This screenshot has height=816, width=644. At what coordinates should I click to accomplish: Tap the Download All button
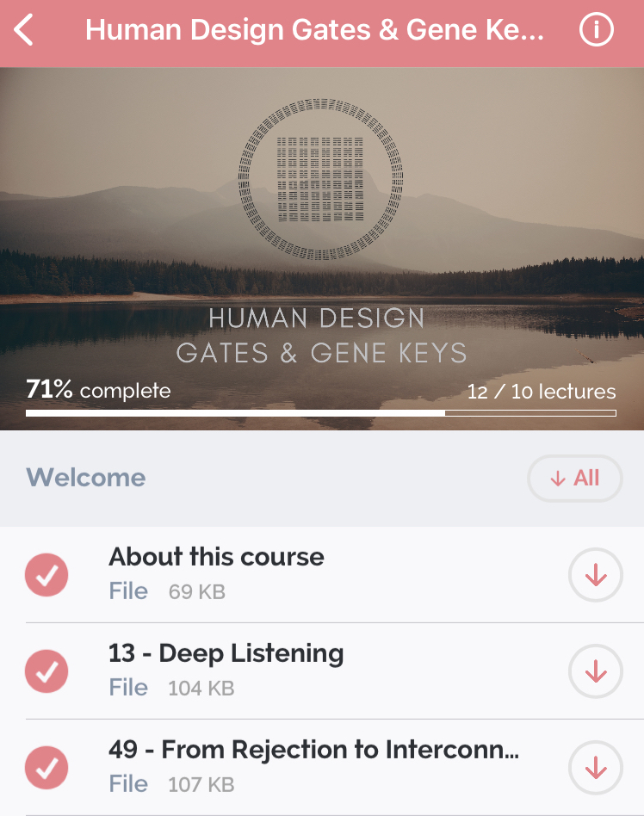click(575, 478)
